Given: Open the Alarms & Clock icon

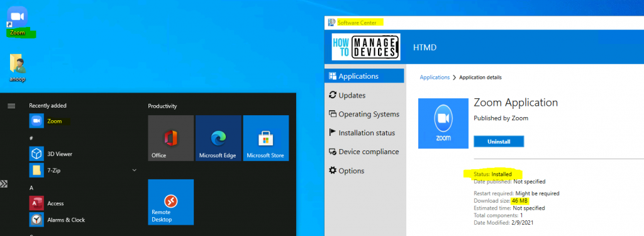Looking at the screenshot, I should (x=36, y=220).
